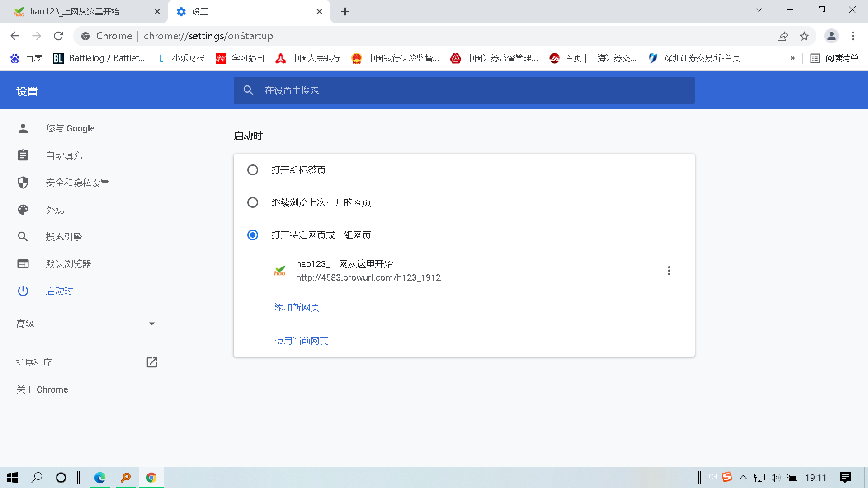Open the Windows Start menu
The height and width of the screenshot is (488, 868).
click(12, 478)
